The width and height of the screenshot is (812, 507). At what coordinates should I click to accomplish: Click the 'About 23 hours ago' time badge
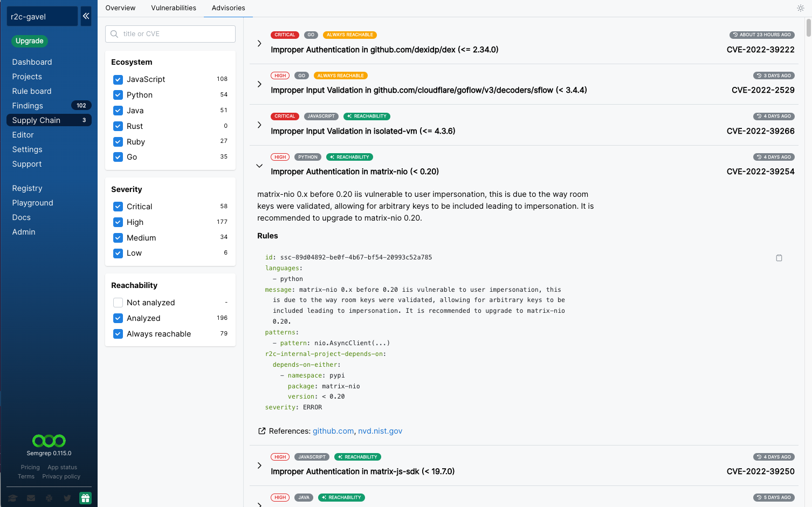coord(762,35)
